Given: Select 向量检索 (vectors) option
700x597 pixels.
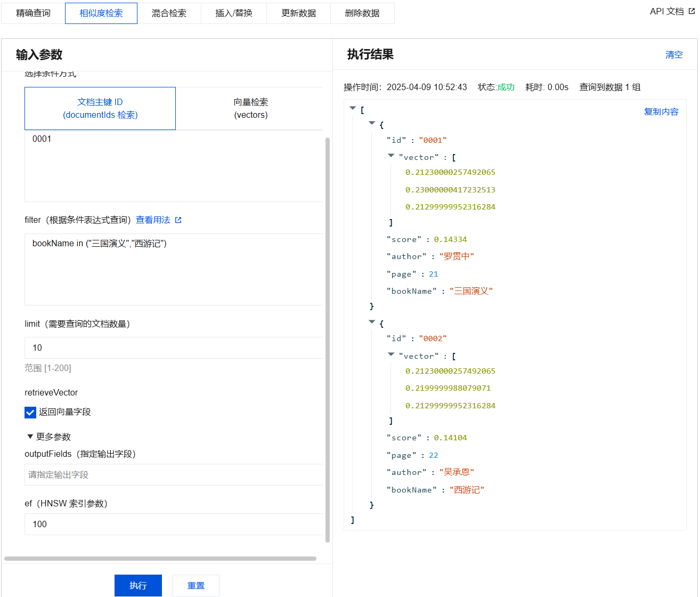Looking at the screenshot, I should [x=250, y=108].
